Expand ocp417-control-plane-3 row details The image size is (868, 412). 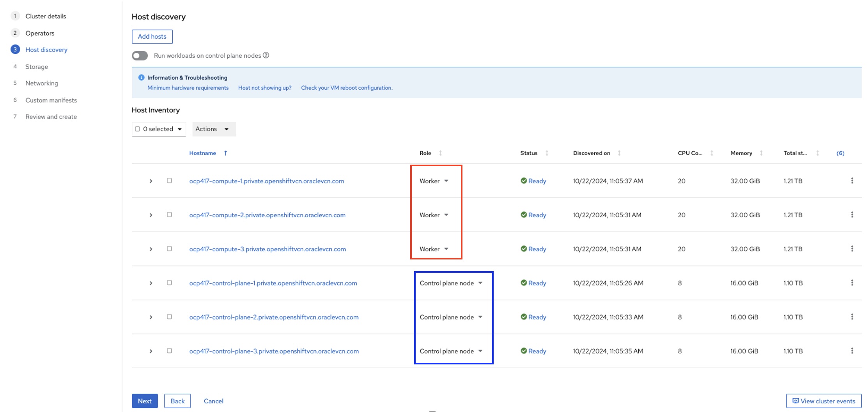[x=151, y=351]
